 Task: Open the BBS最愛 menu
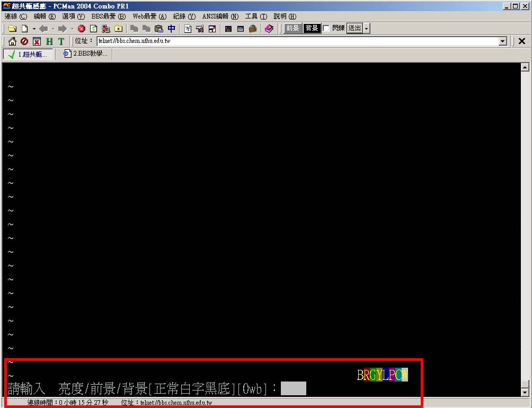coord(108,16)
